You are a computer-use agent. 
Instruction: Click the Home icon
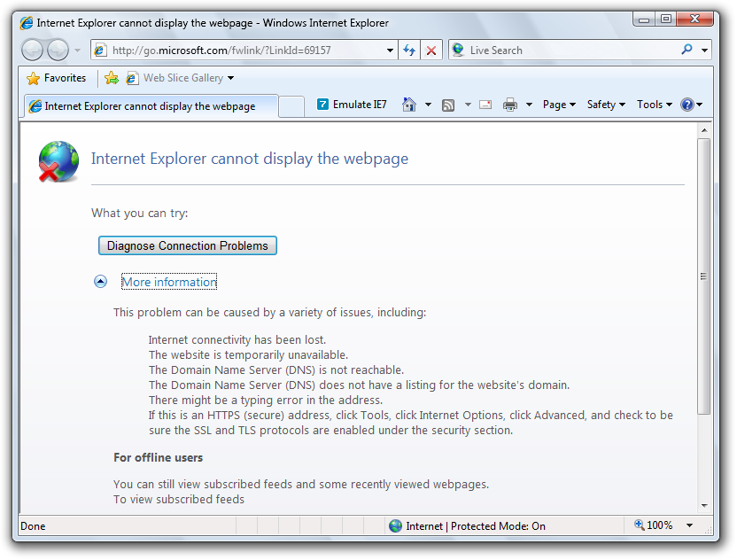coord(409,105)
